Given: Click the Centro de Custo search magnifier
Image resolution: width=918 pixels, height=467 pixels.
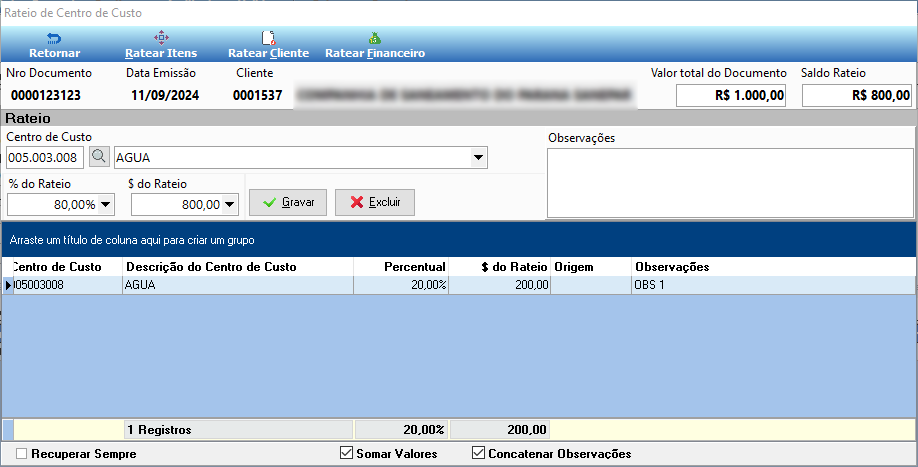Looking at the screenshot, I should pos(100,156).
